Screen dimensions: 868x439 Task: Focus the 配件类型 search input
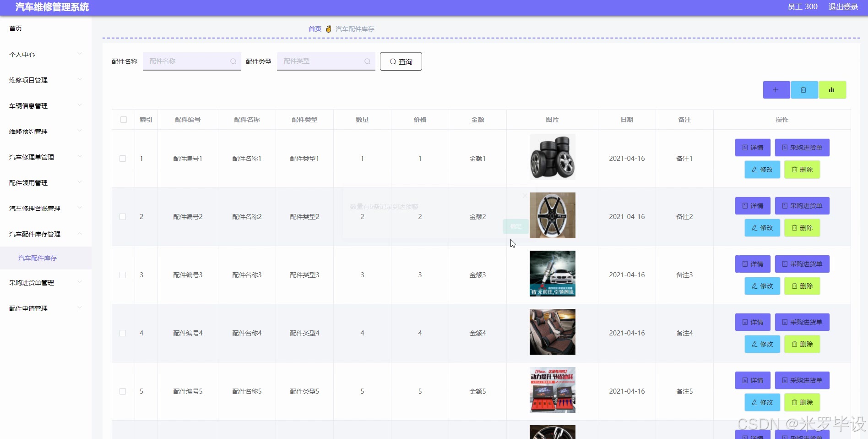click(326, 61)
